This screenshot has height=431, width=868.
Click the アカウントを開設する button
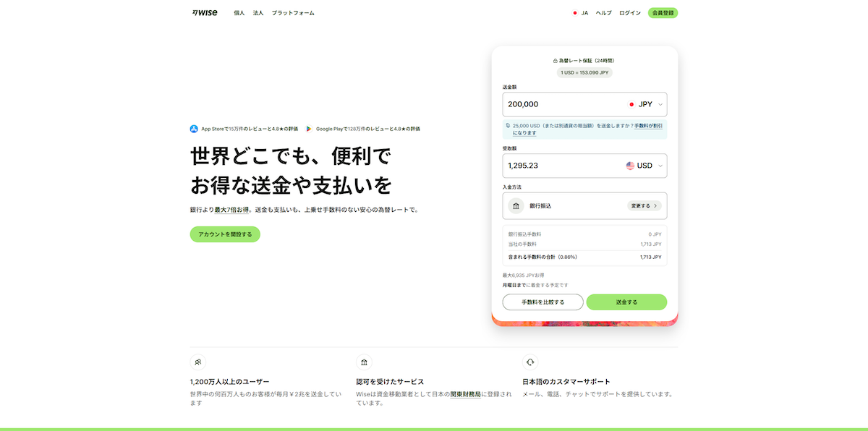(225, 234)
